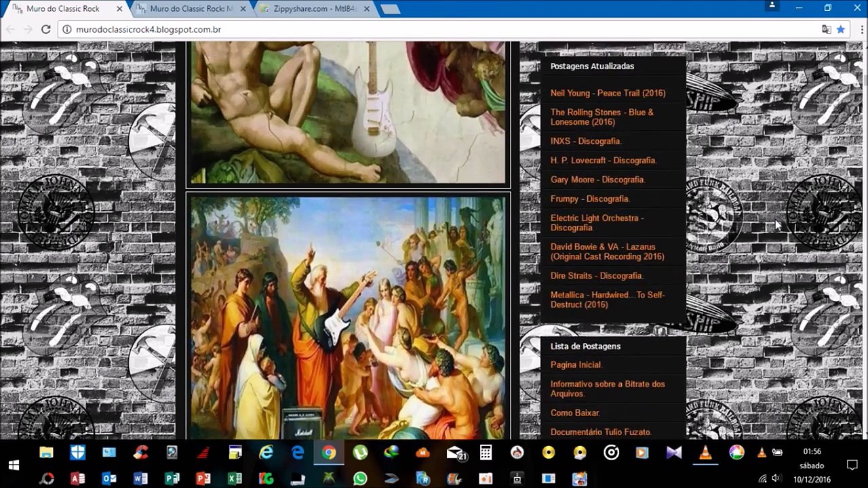Open Electric Light Orchestra - Discografia link
This screenshot has height=488, width=868.
pos(597,223)
